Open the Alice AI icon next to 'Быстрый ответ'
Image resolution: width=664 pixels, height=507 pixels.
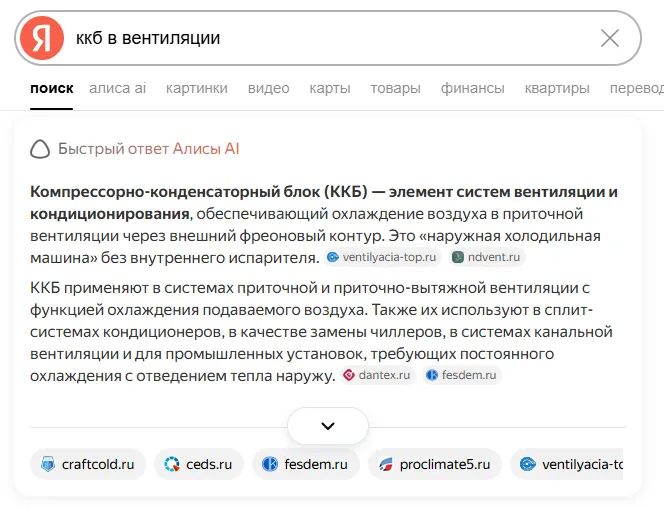point(40,149)
